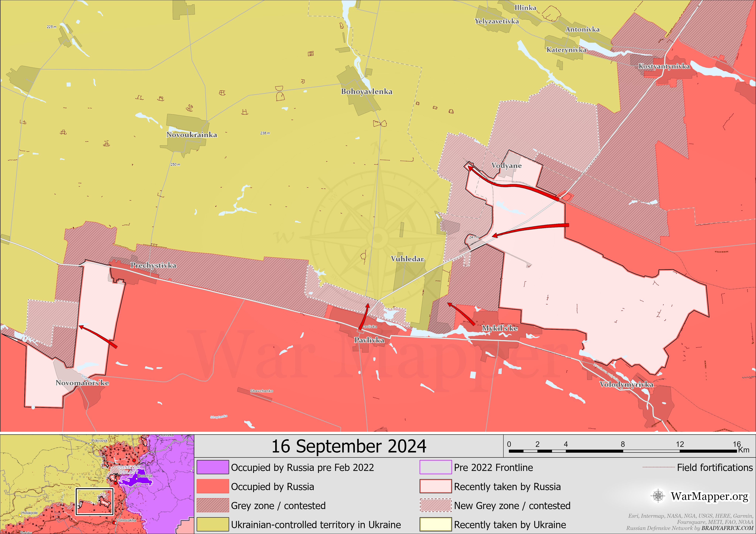Click the Ukrainian-controlled territory yellow swatch

click(x=213, y=524)
